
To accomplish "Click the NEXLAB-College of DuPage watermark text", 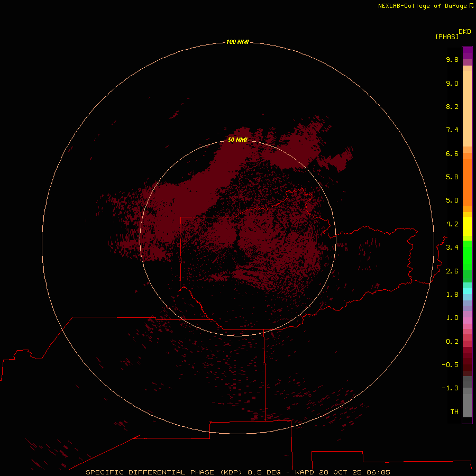I will pyautogui.click(x=425, y=6).
